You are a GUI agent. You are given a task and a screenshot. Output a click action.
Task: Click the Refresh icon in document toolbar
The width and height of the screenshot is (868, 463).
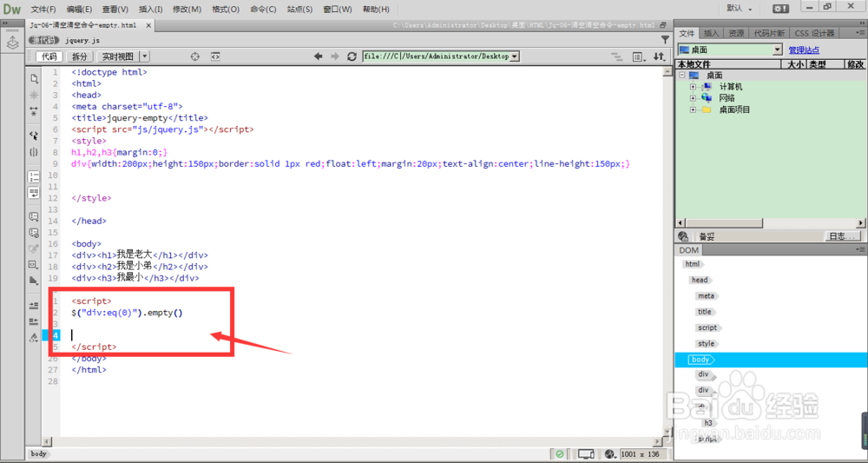[352, 56]
